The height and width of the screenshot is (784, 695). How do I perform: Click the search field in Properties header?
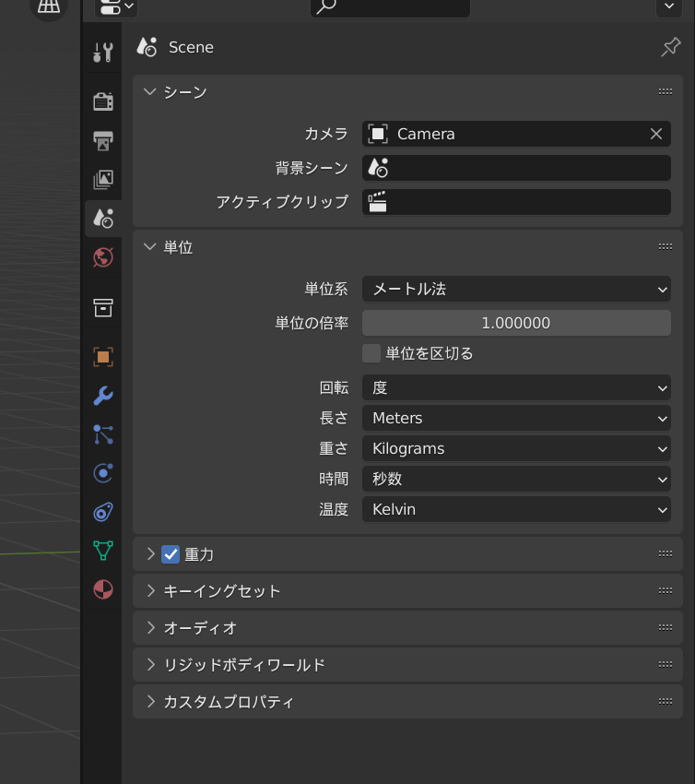click(390, 7)
